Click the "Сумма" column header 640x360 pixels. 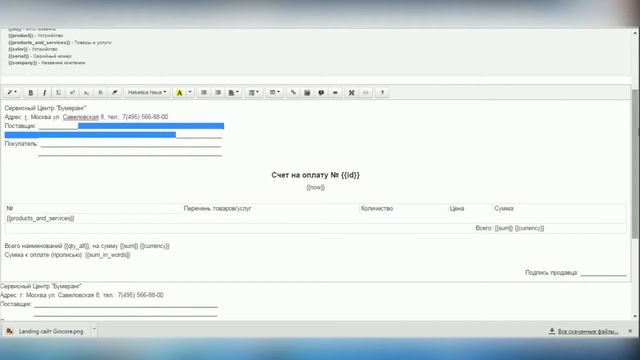tap(504, 209)
